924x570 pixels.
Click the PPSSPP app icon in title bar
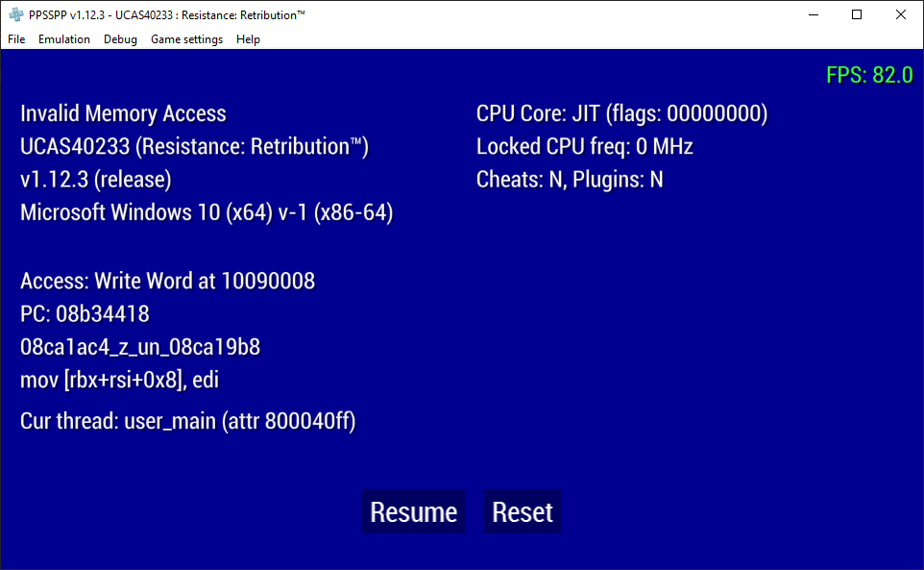[16, 14]
